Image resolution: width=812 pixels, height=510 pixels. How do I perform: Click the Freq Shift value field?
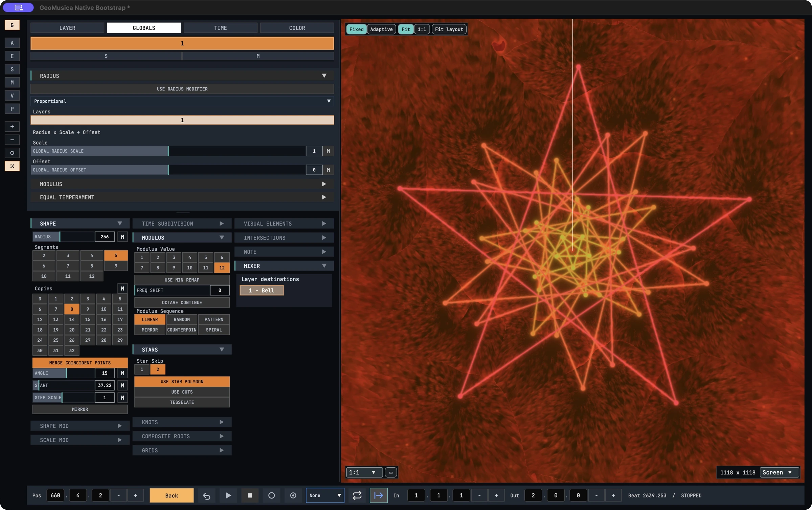220,291
